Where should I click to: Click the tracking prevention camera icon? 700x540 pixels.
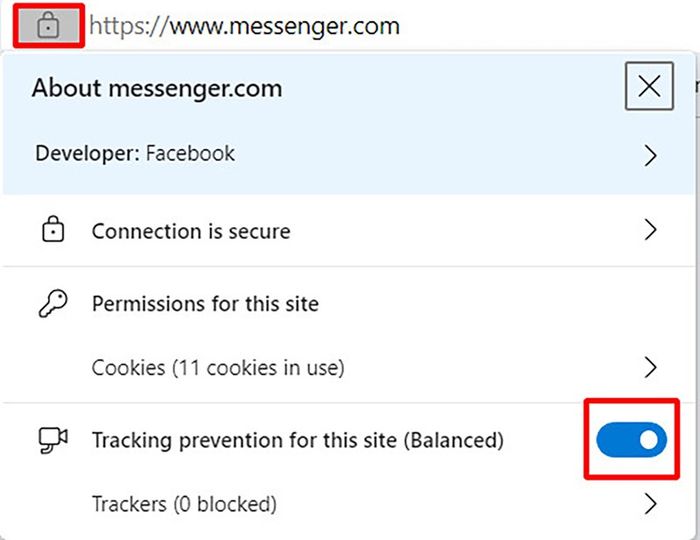(x=52, y=440)
